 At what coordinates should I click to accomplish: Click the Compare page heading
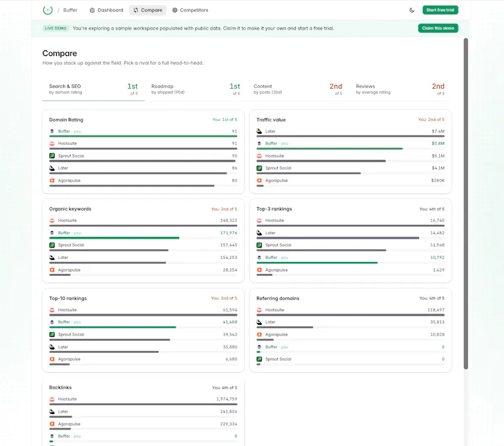click(59, 54)
